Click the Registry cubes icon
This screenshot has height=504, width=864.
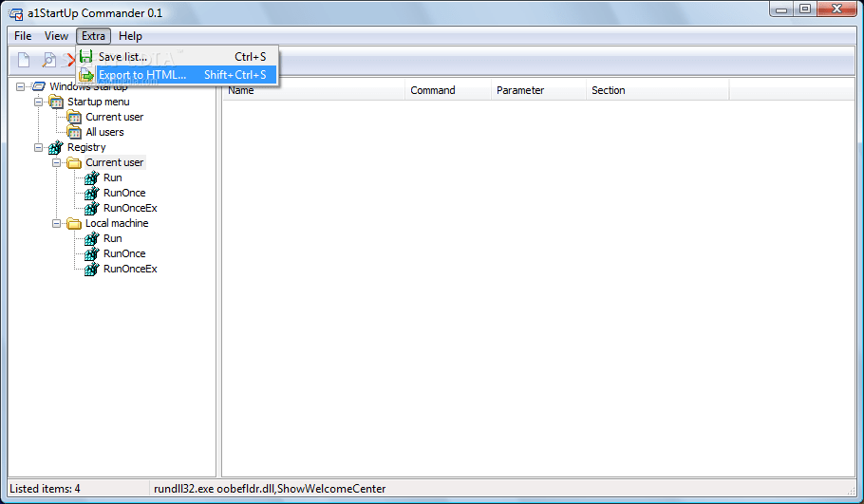[56, 147]
